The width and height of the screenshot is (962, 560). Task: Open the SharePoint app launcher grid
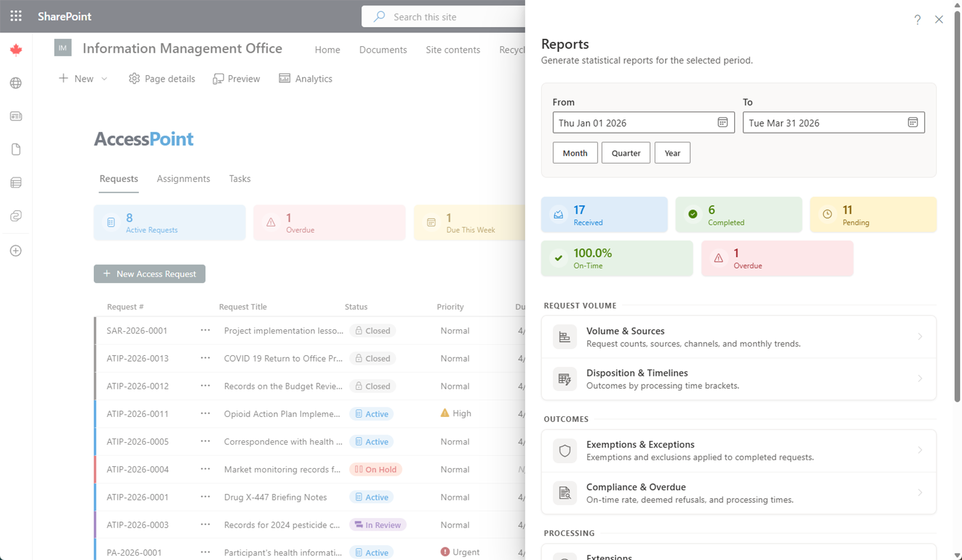pyautogui.click(x=15, y=16)
